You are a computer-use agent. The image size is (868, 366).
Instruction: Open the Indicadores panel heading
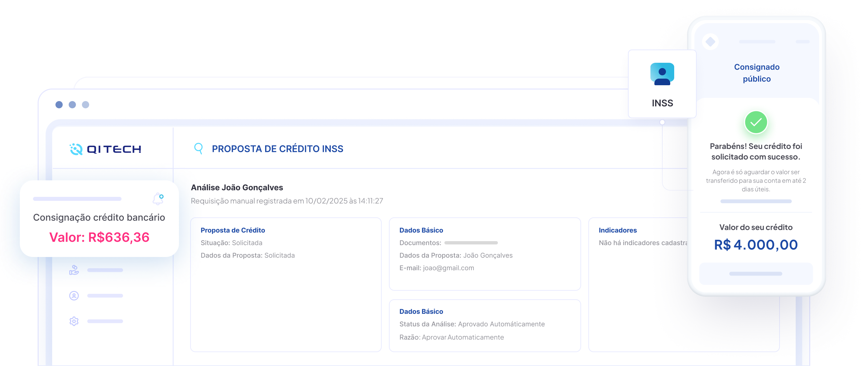click(x=617, y=230)
